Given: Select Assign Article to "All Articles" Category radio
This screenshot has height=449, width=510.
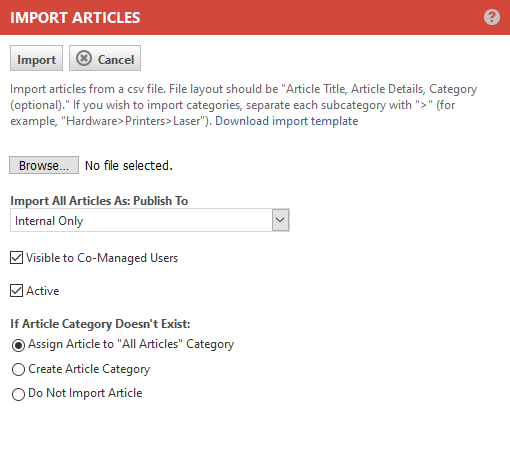Looking at the screenshot, I should click(x=18, y=345).
